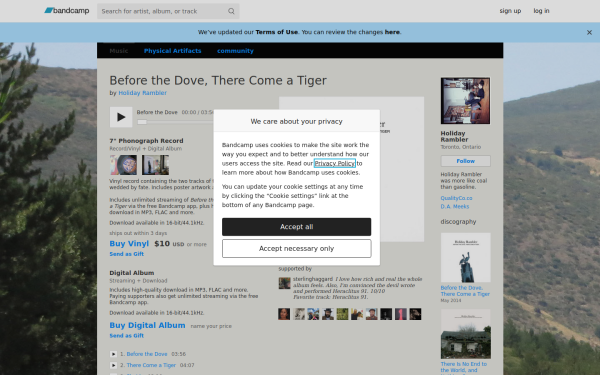
Task: Click the fourth avatar in the supporters row
Action: 328,314
